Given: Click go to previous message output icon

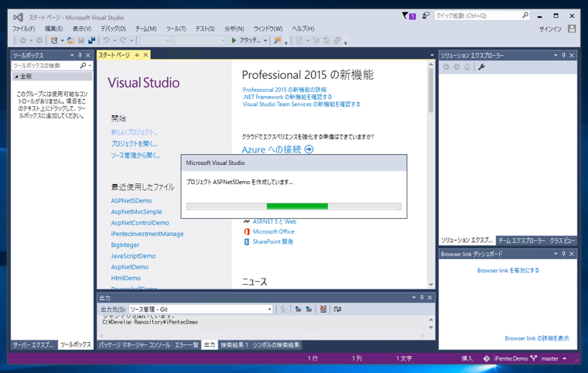Looking at the screenshot, I should coord(298,309).
